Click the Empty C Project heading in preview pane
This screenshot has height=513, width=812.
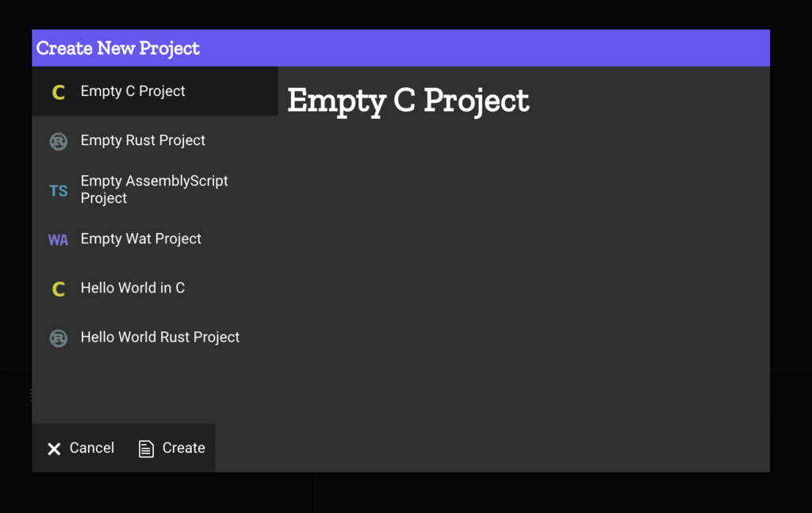point(408,100)
